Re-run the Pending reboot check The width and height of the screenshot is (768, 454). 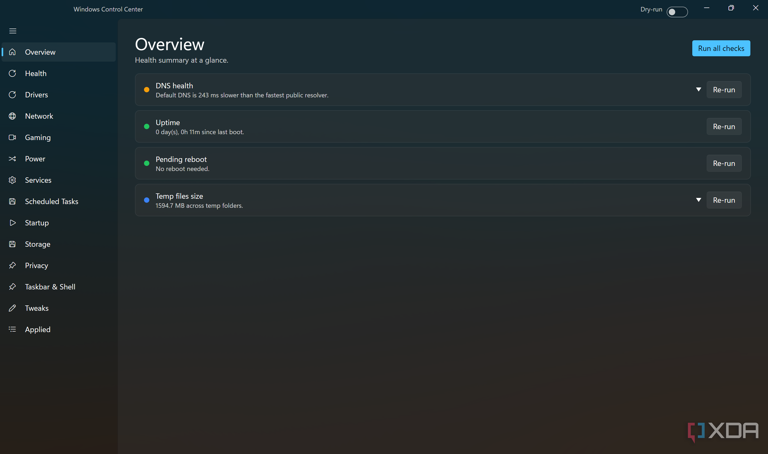pyautogui.click(x=724, y=163)
